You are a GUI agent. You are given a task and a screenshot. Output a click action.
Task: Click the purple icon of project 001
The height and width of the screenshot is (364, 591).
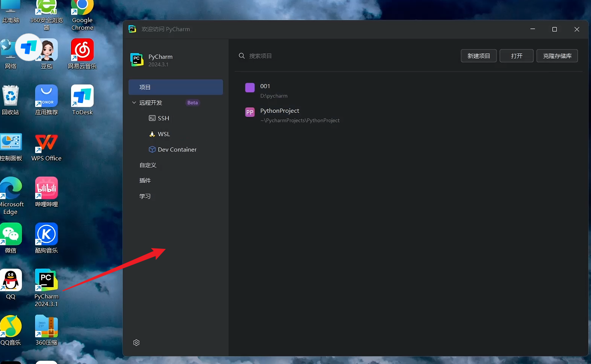(250, 88)
